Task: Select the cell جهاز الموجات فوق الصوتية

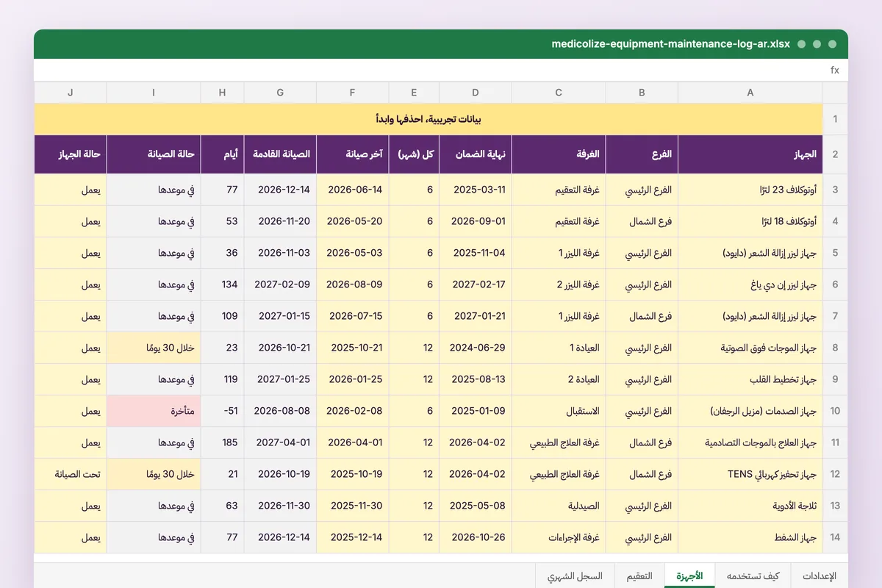Action: [750, 348]
